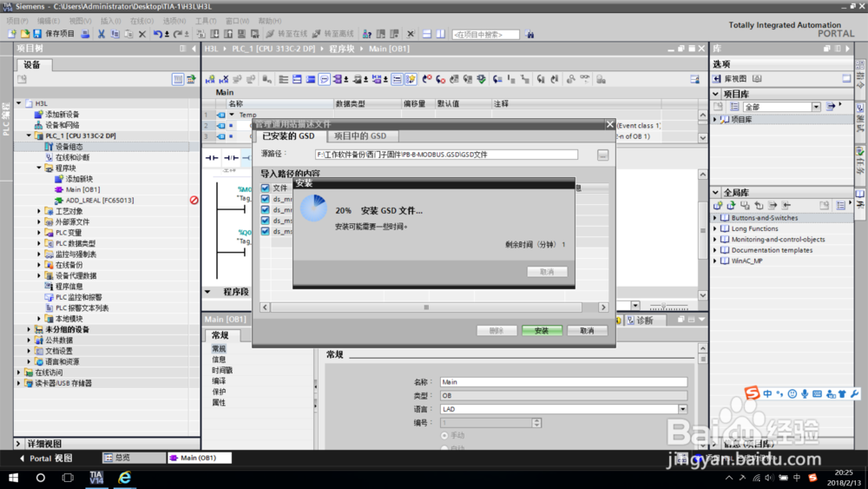The height and width of the screenshot is (489, 868).
Task: Click the paste icon in main toolbar
Action: 128,35
